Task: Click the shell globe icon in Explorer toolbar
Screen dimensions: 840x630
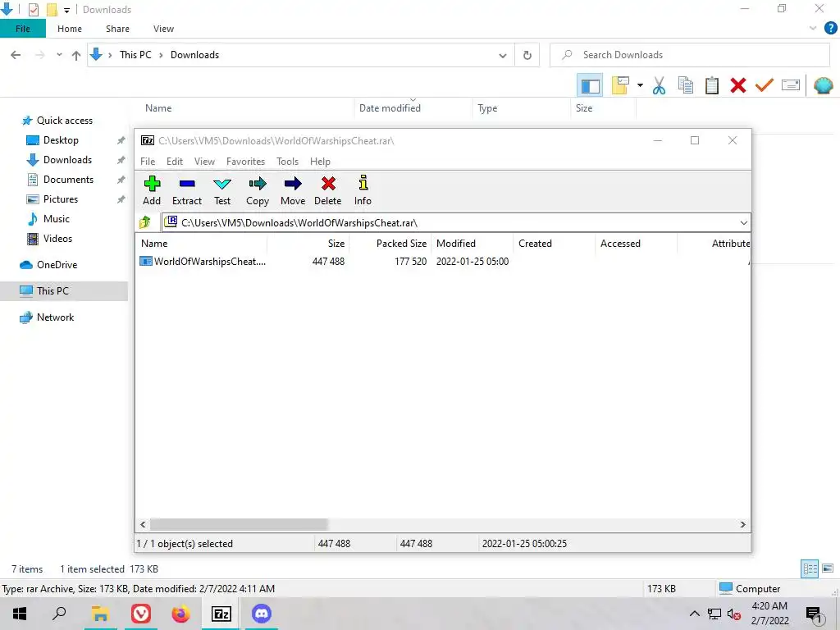Action: pyautogui.click(x=824, y=85)
